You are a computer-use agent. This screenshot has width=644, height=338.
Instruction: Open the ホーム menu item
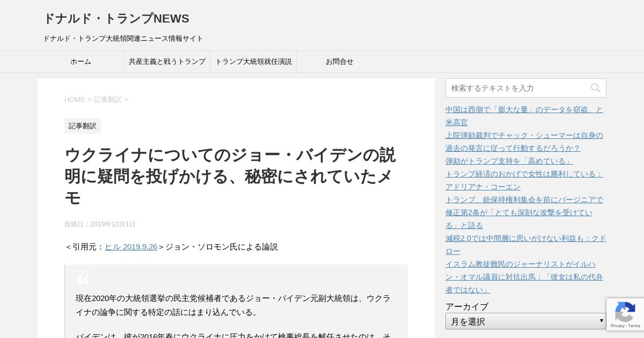80,62
